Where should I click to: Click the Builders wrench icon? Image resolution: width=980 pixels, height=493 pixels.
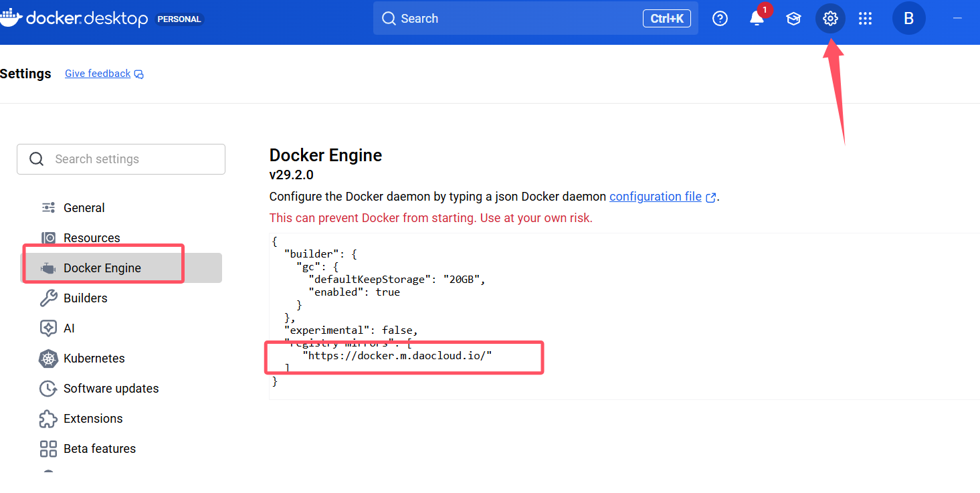tap(48, 298)
